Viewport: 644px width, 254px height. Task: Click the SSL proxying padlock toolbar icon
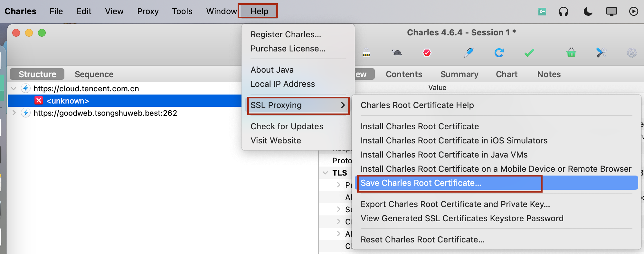366,52
